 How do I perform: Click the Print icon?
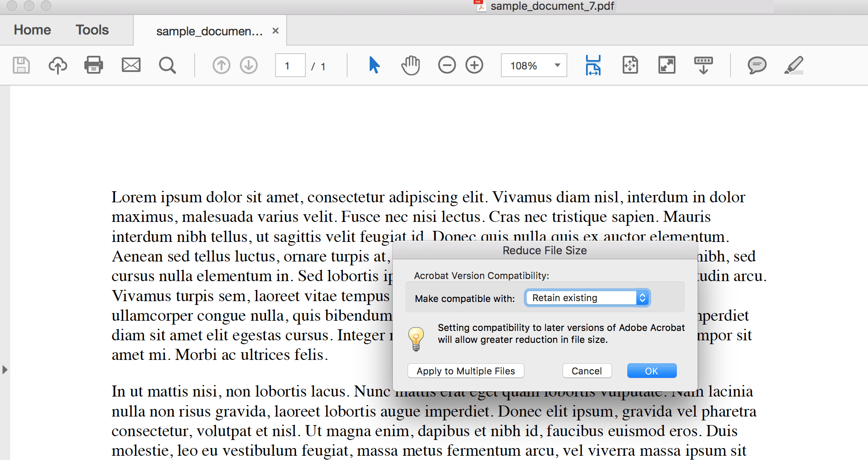(x=94, y=66)
